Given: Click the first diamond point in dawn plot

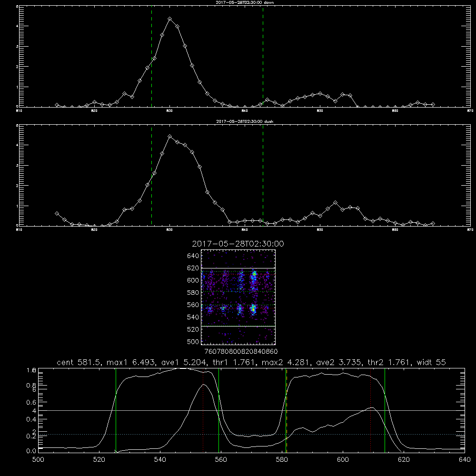Looking at the screenshot, I should [57, 105].
